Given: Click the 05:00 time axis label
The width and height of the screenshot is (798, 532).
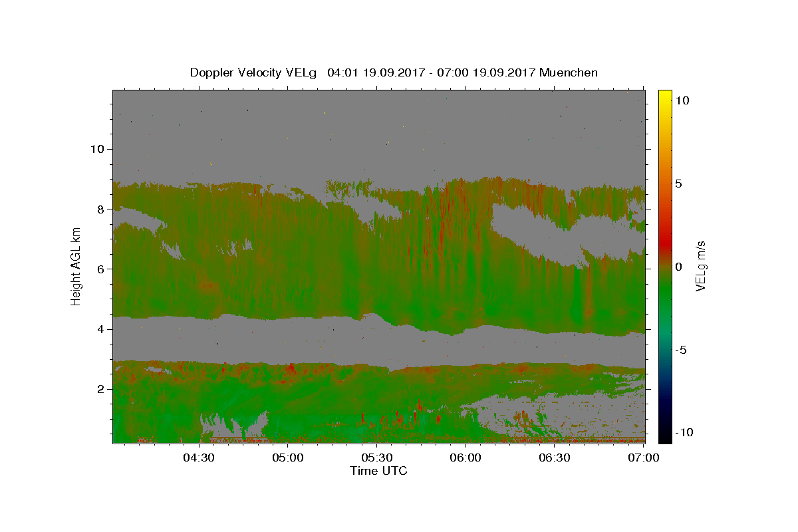Looking at the screenshot, I should coord(288,458).
